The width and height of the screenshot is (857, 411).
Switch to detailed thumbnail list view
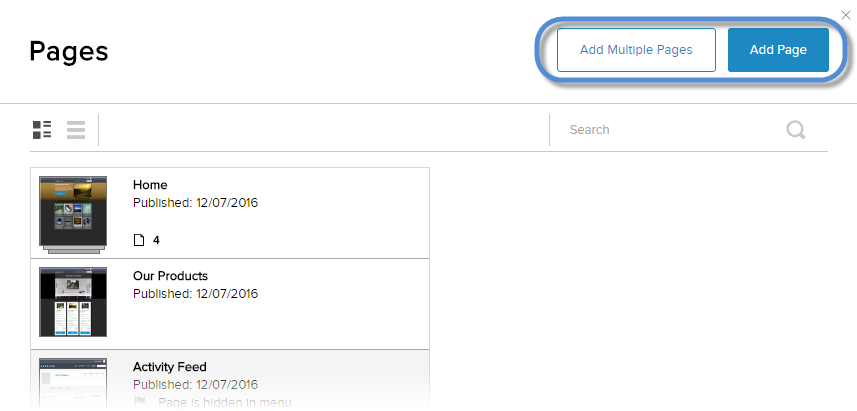[42, 130]
